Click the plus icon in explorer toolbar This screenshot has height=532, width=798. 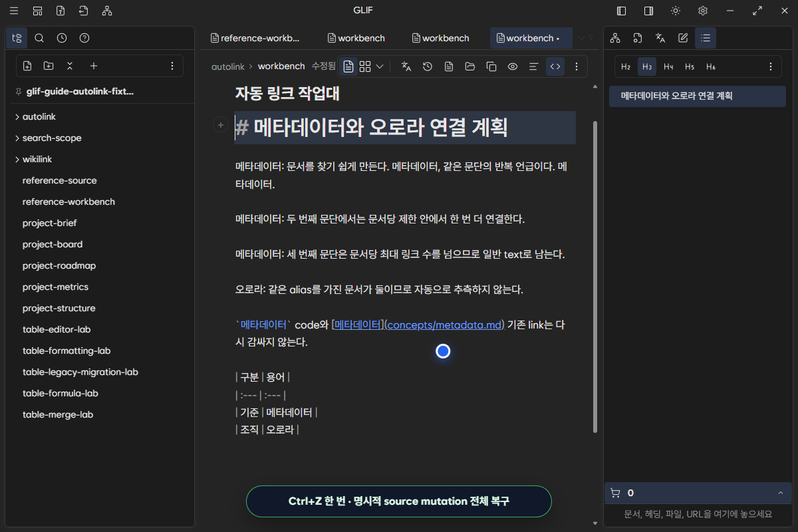(x=94, y=66)
